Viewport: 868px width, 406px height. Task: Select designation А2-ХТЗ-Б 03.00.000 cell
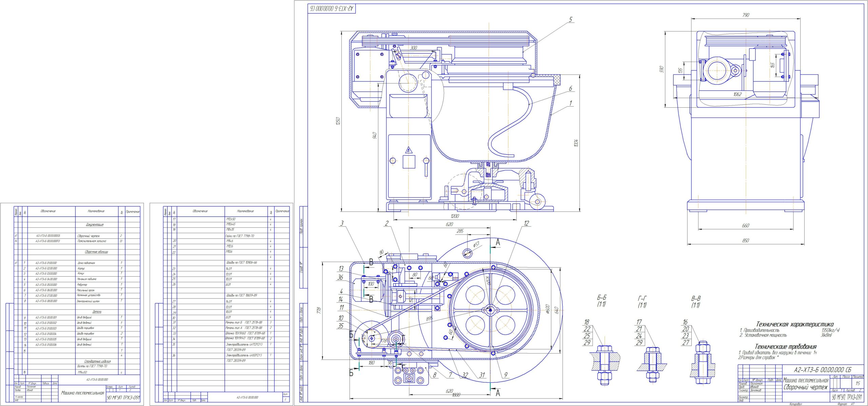click(46, 274)
